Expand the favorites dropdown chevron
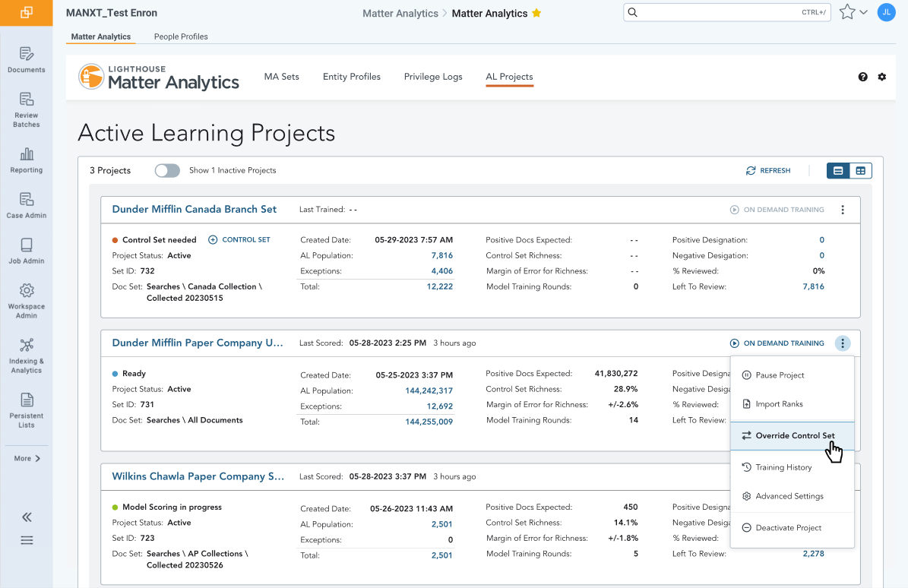 click(x=863, y=12)
